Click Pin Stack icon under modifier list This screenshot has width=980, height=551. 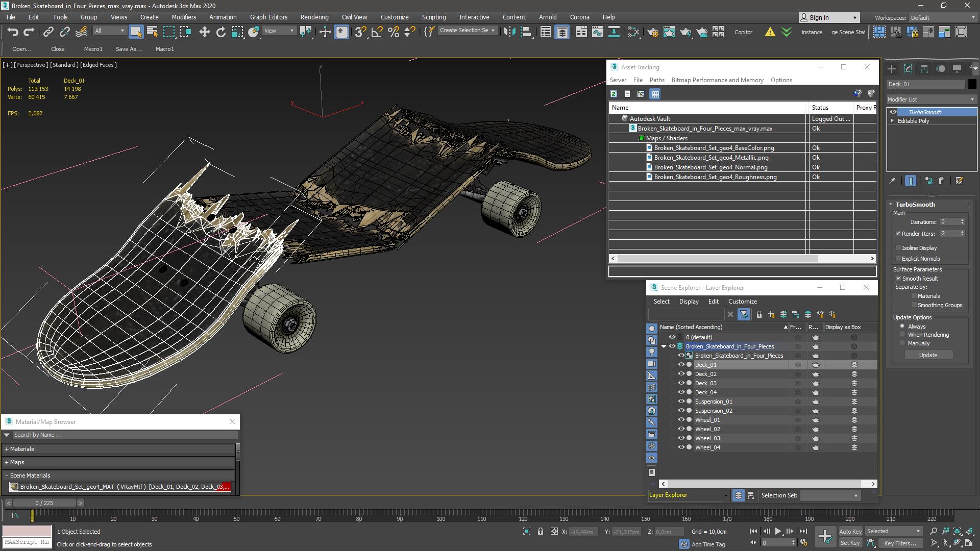coord(892,181)
